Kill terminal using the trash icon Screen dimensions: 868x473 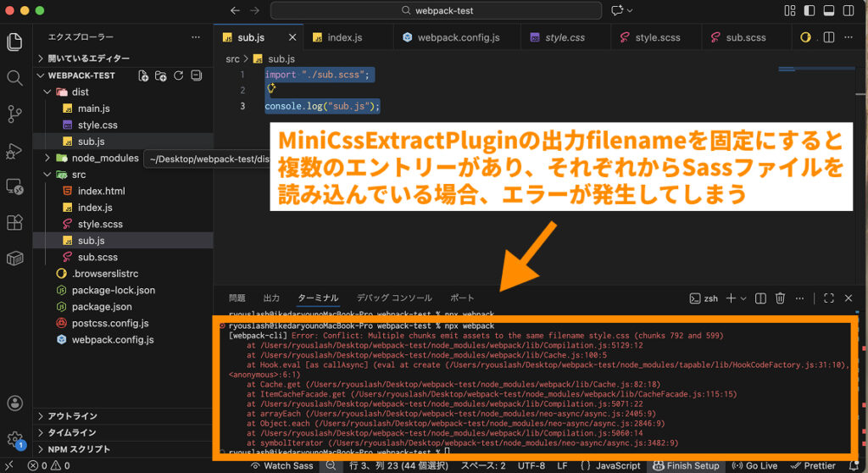(x=780, y=298)
